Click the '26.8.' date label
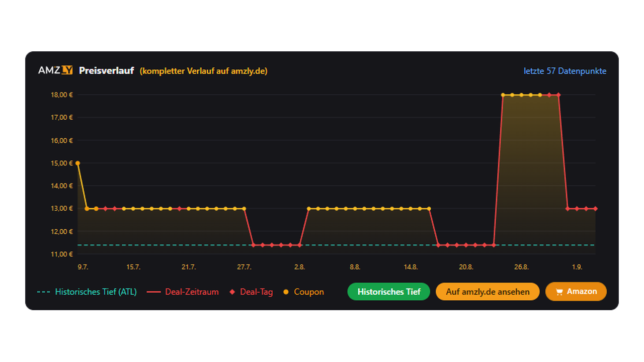 pyautogui.click(x=521, y=267)
